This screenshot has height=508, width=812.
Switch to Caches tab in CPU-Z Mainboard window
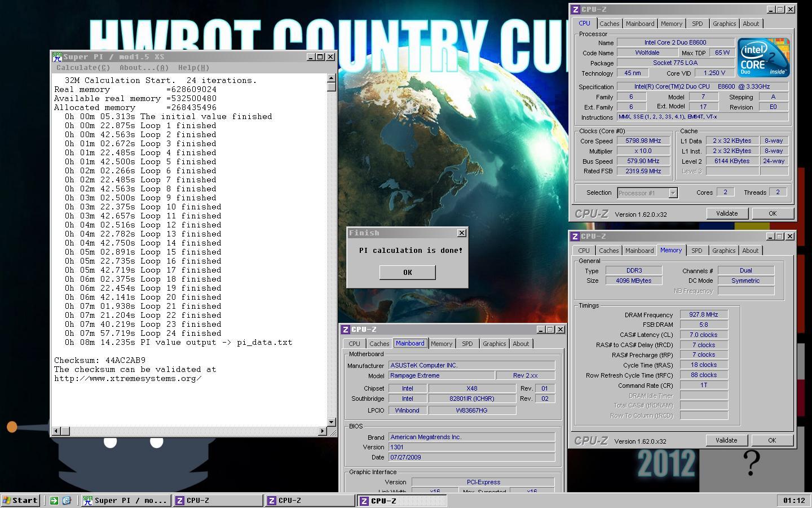point(379,344)
